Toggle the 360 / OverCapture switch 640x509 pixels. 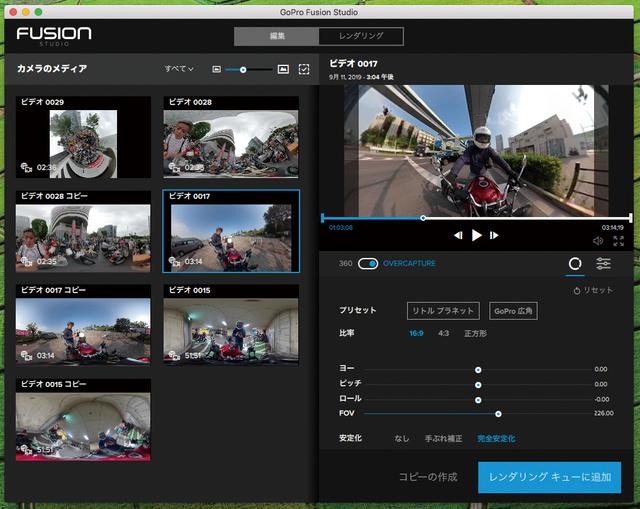coord(368,264)
